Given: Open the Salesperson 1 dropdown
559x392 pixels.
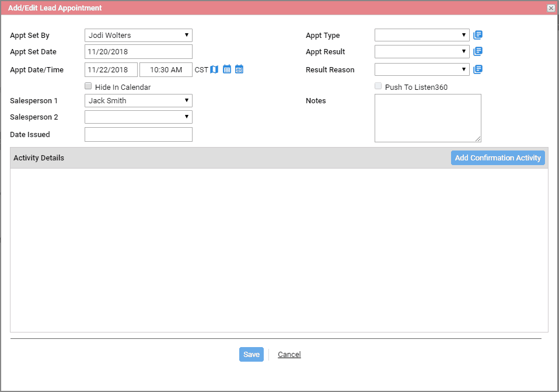Looking at the screenshot, I should (138, 100).
